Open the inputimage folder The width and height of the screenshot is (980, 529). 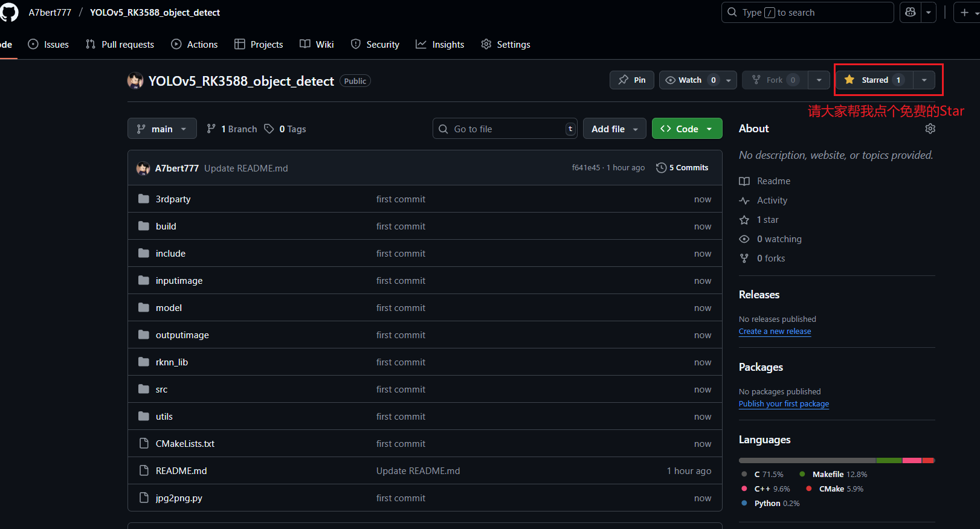(x=179, y=280)
